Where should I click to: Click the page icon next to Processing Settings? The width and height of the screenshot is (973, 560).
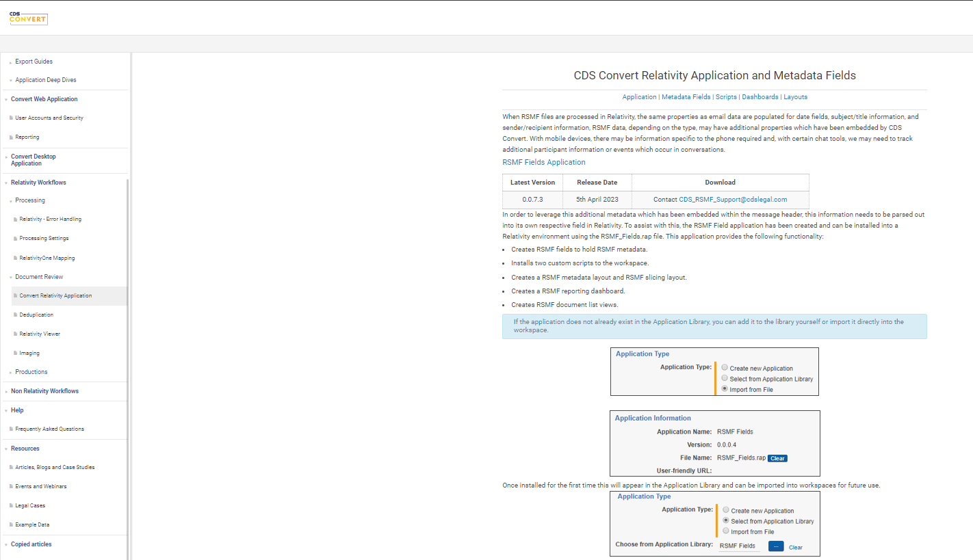(x=15, y=239)
